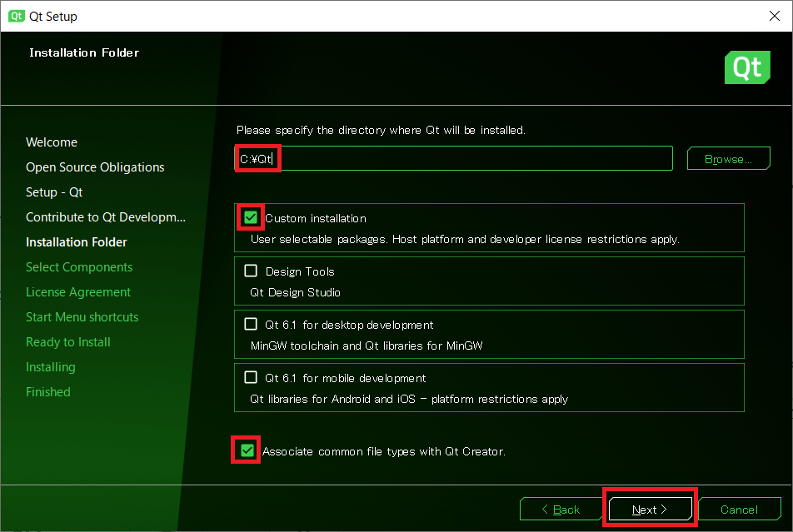Click the Installation Folder page heading
Viewport: 793px width, 532px height.
coord(84,52)
